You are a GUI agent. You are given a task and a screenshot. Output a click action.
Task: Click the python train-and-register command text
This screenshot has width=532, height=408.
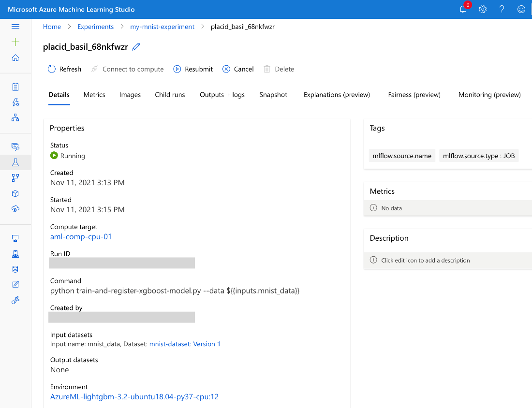tap(175, 291)
